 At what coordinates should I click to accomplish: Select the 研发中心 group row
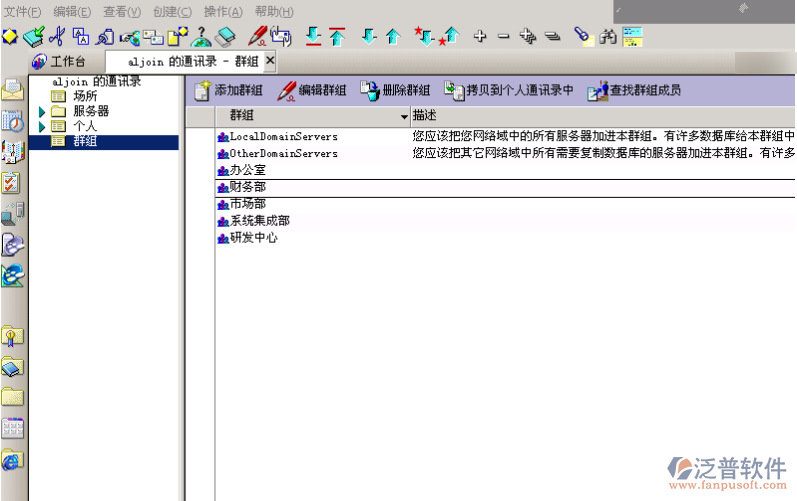tap(253, 238)
